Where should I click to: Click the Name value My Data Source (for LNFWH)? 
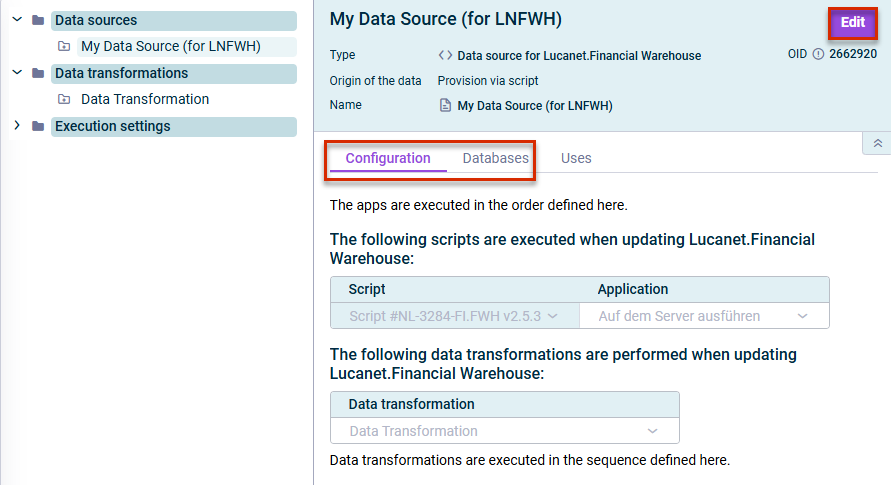535,106
